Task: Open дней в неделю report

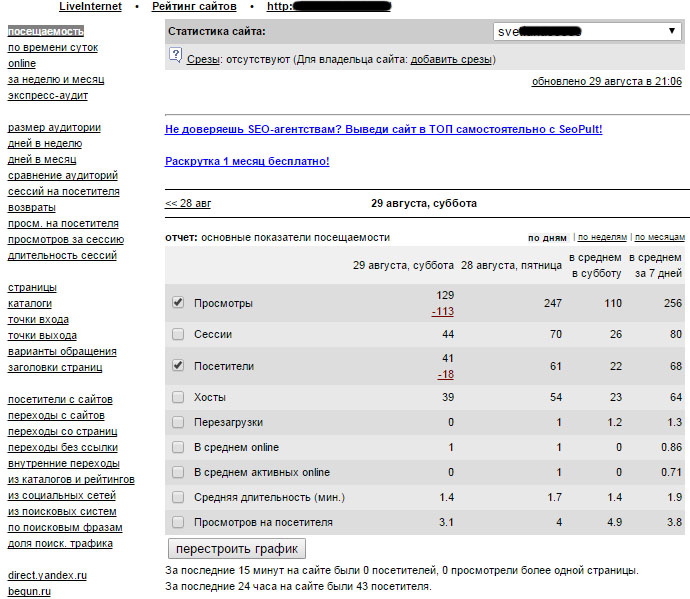Action: pyautogui.click(x=45, y=143)
